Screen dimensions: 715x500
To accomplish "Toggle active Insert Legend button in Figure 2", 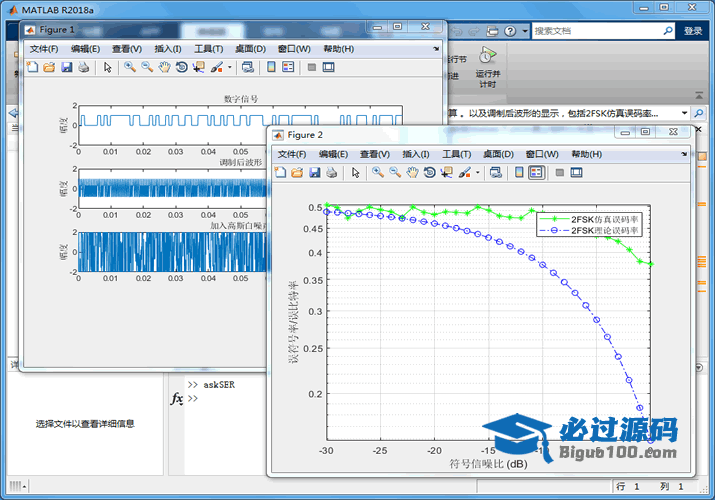I will (536, 173).
